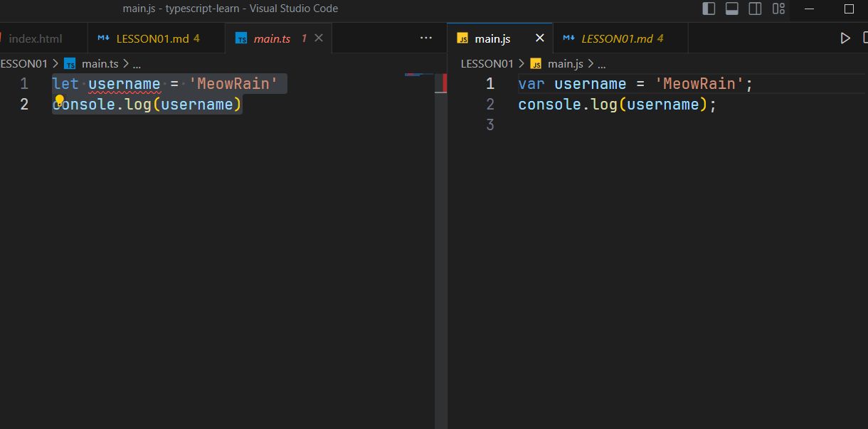The width and height of the screenshot is (868, 429).
Task: Expand the ellipsis breadcrumb after main.js
Action: [x=601, y=63]
